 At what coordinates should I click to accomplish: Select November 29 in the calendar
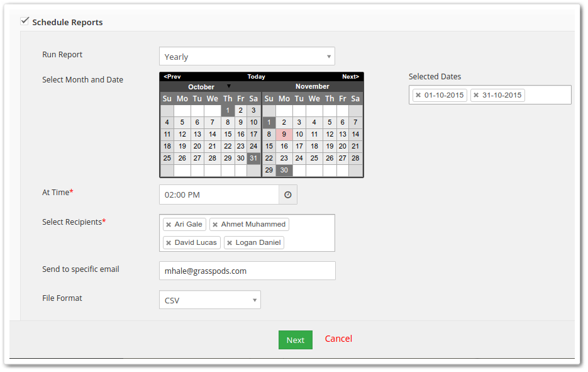click(x=269, y=170)
